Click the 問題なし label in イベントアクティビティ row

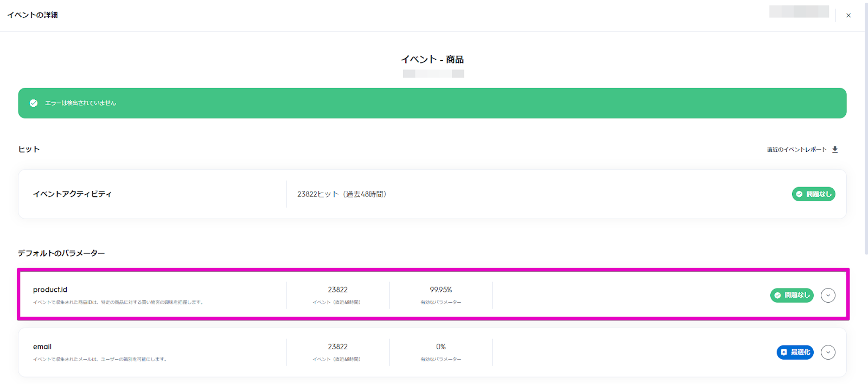click(x=819, y=194)
